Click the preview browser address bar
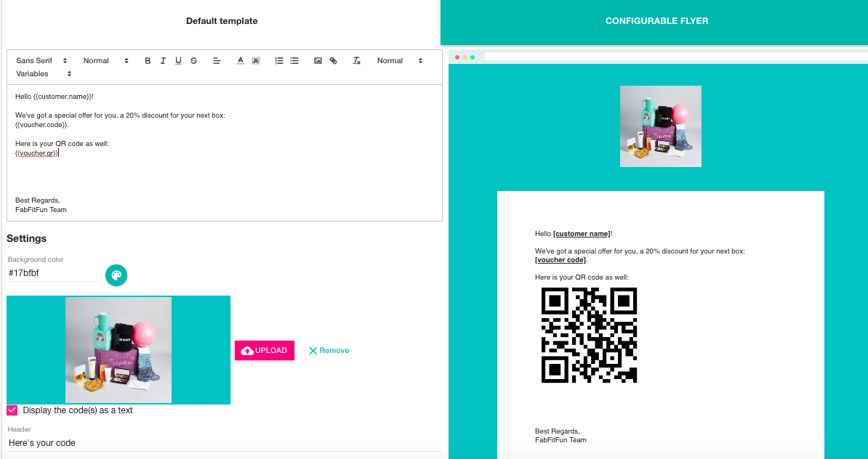 676,57
